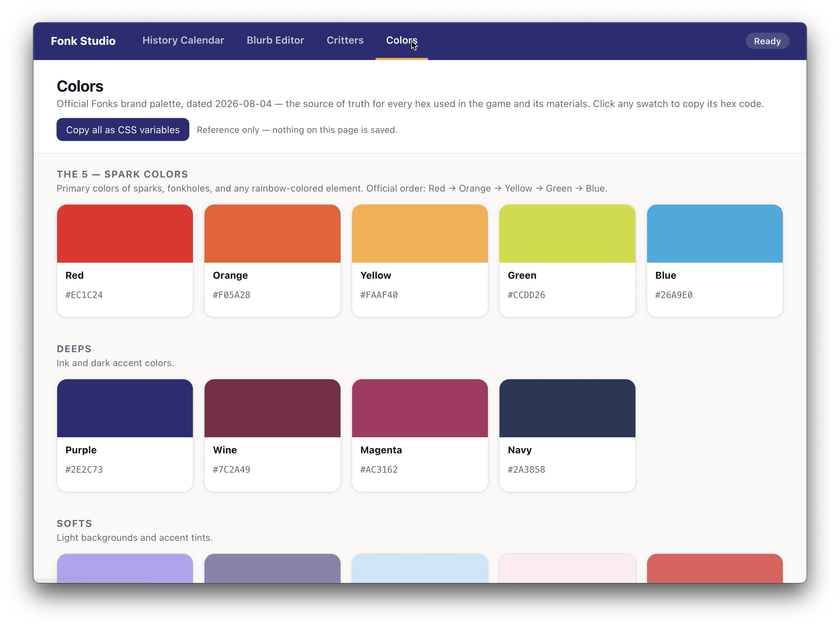The width and height of the screenshot is (840, 627).
Task: Click the Blue color name label
Action: 666,275
